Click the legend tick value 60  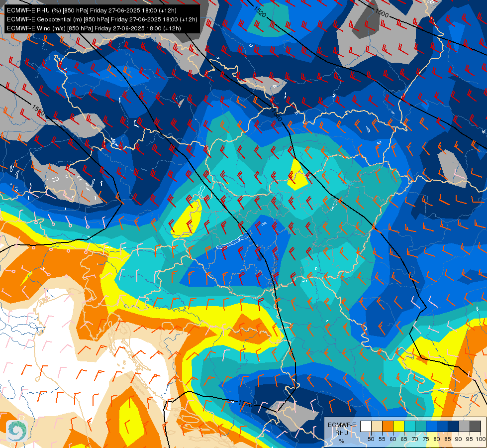[393, 439]
